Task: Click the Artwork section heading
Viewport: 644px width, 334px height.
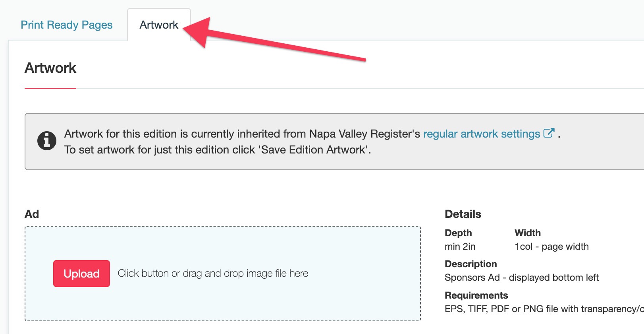Action: [x=50, y=68]
